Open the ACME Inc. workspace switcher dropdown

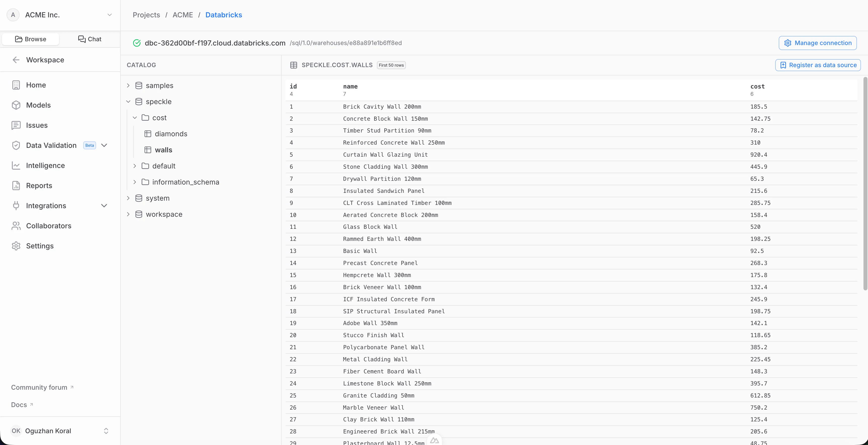point(110,15)
